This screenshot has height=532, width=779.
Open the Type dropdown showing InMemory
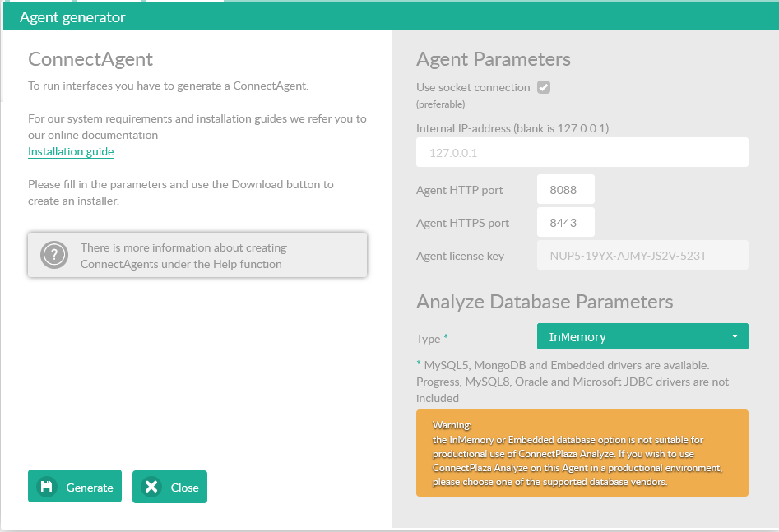(642, 337)
